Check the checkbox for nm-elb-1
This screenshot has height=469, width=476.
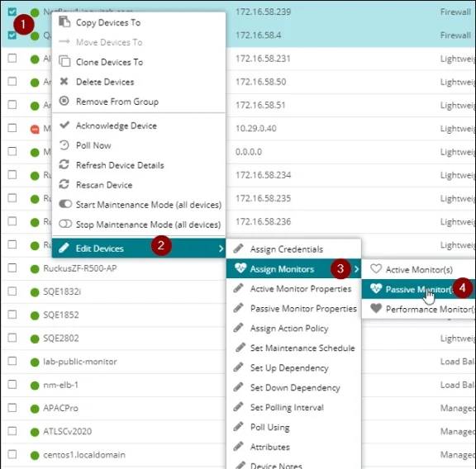click(12, 384)
